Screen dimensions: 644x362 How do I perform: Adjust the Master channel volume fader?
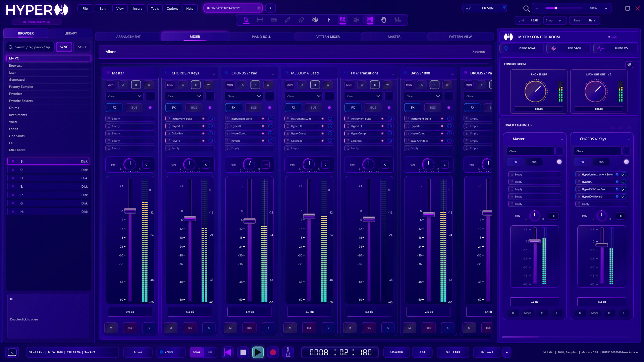point(130,211)
